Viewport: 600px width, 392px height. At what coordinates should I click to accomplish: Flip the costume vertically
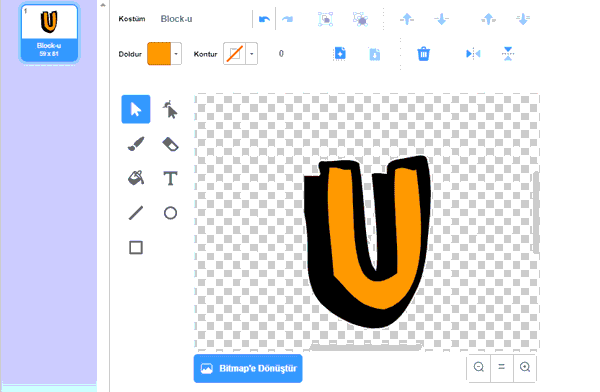508,54
